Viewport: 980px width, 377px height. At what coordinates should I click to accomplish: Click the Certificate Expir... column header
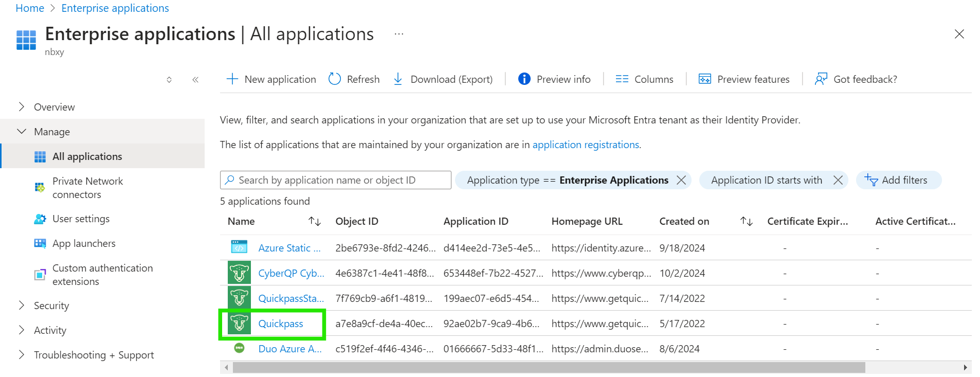[808, 222]
